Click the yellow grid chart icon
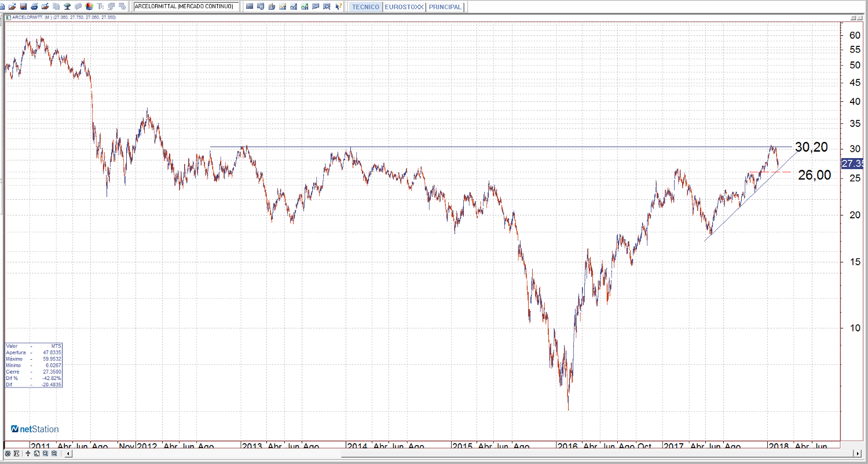This screenshot has width=868, height=464. [x=283, y=6]
